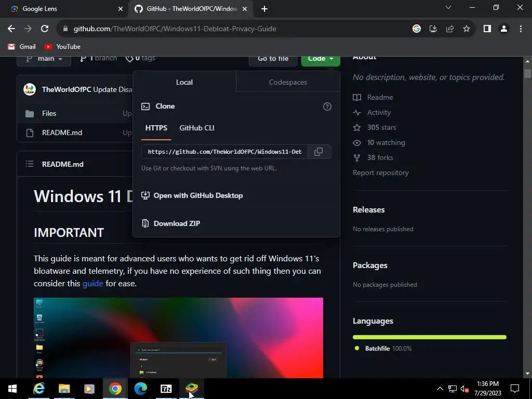Open the Releases heading link

[369, 210]
